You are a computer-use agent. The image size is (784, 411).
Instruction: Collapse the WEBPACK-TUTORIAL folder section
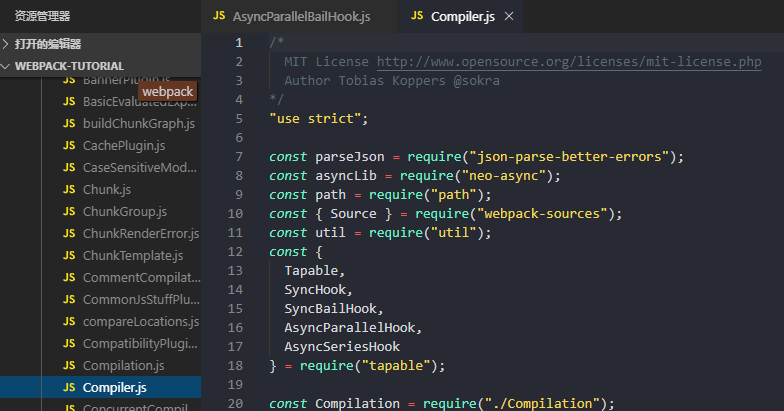(100, 66)
